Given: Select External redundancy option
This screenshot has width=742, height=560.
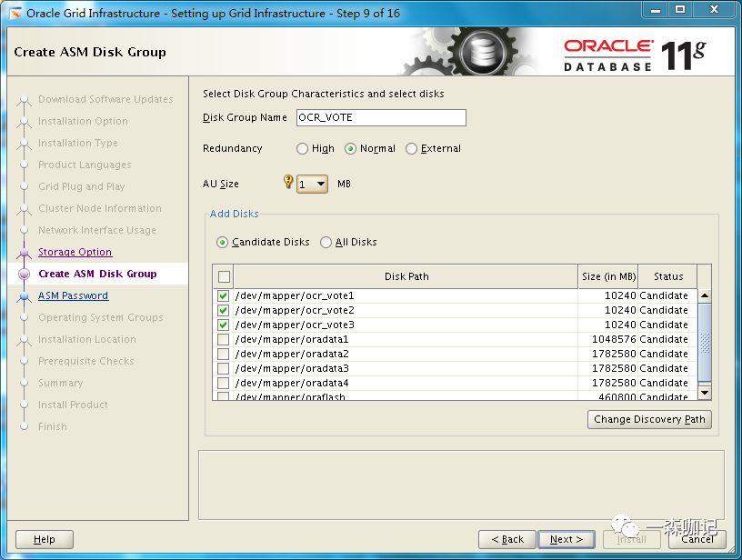Looking at the screenshot, I should pyautogui.click(x=412, y=149).
